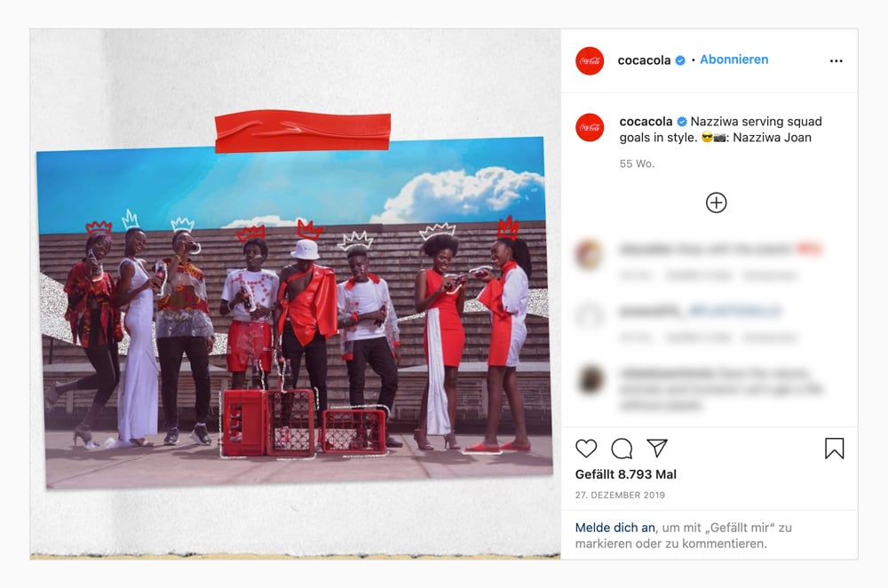Open first blurred commenter's avatar
Viewport: 888px width, 588px height.
pyautogui.click(x=589, y=253)
